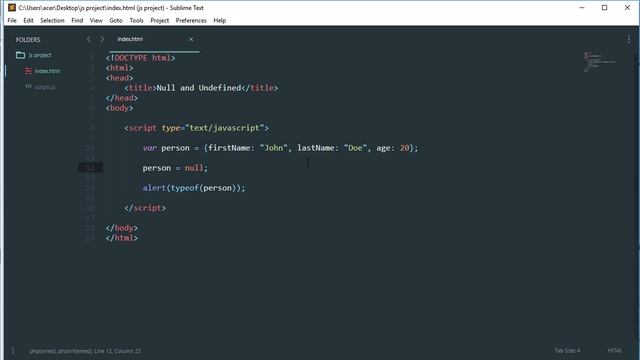
Task: Open the Tools menu
Action: tap(136, 20)
